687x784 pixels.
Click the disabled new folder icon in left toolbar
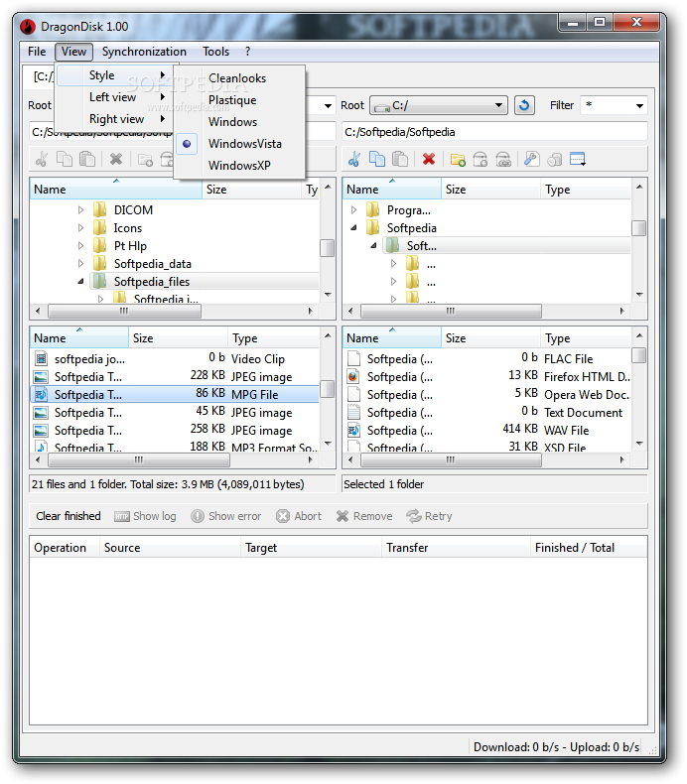tap(145, 160)
